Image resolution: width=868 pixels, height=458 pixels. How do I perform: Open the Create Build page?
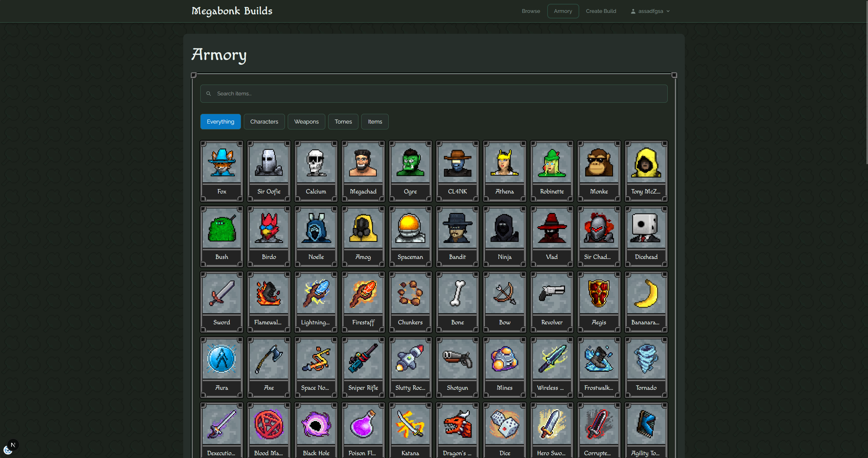[x=601, y=11]
